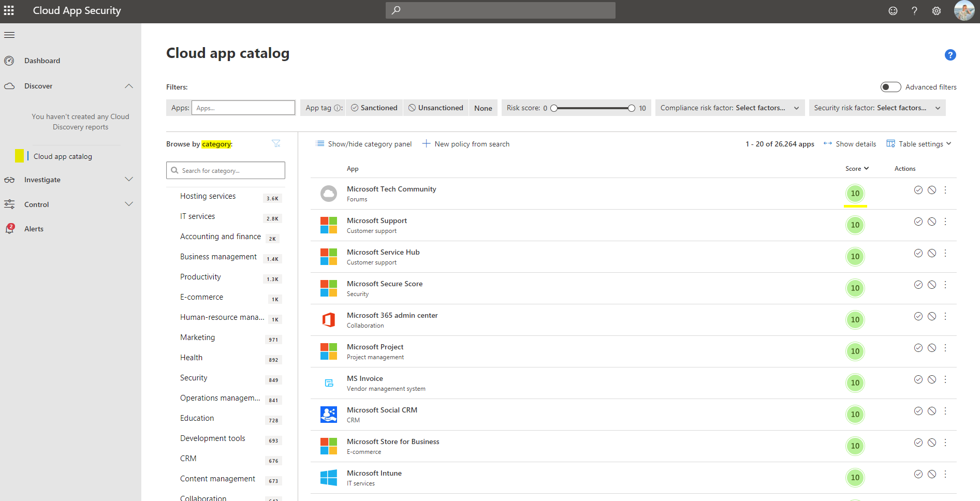980x501 pixels.
Task: Sanction Microsoft Tech Community via the checkmark icon
Action: pos(918,190)
